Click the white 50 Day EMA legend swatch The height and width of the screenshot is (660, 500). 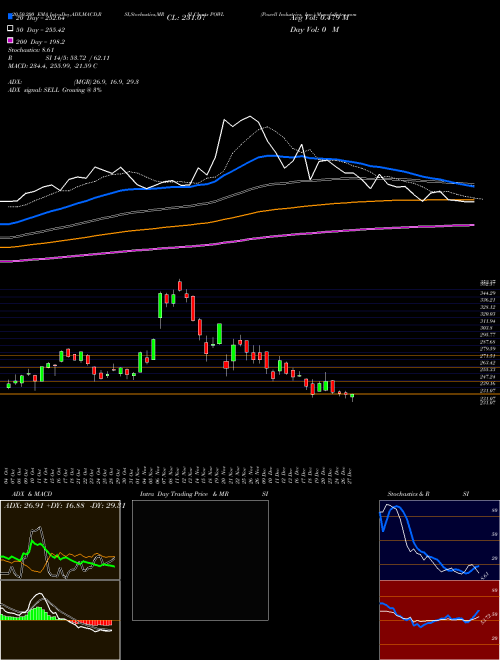point(10,29)
